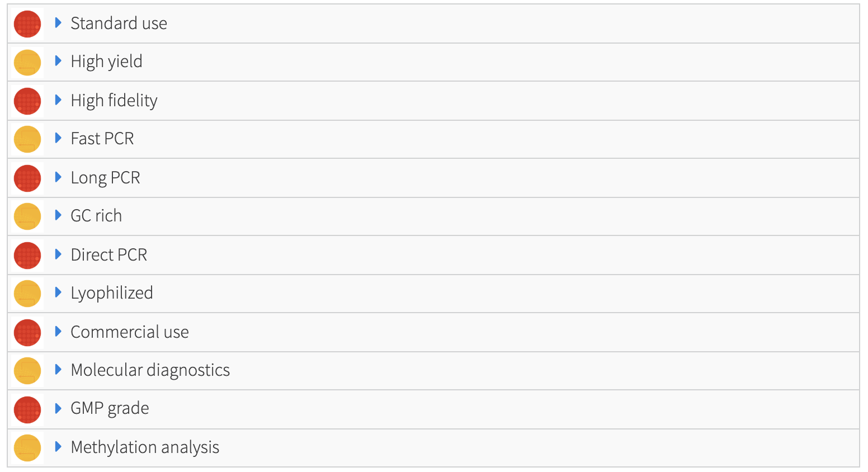The height and width of the screenshot is (472, 868).
Task: Select the Methylation analysis row text
Action: click(x=145, y=447)
